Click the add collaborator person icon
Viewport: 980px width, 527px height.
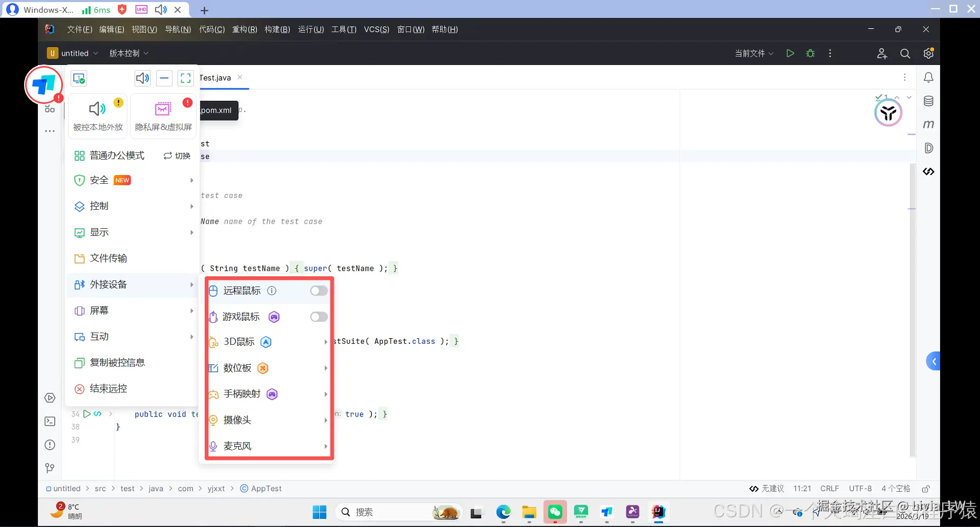click(882, 53)
